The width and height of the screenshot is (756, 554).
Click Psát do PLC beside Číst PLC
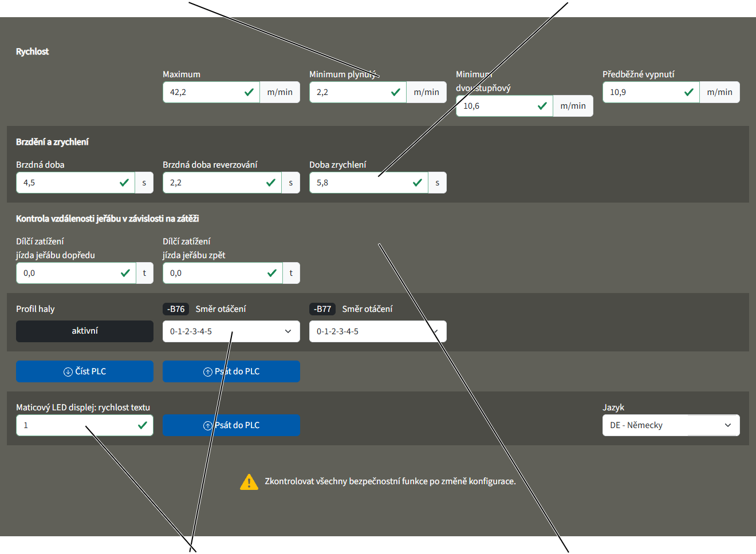coord(231,371)
